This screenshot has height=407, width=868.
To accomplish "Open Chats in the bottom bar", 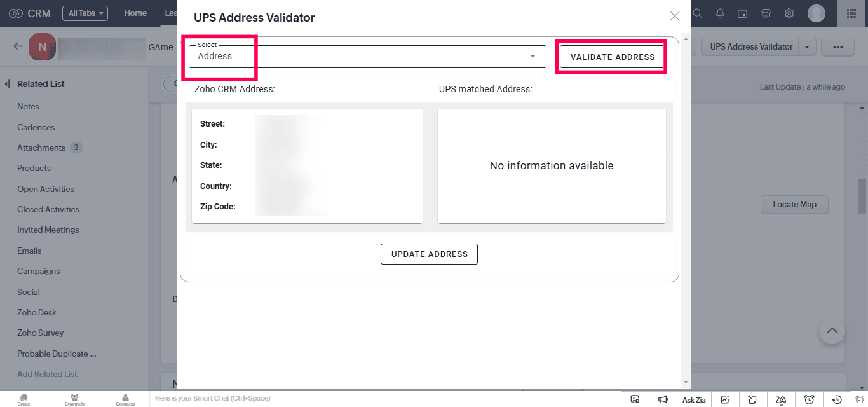I will tap(24, 399).
